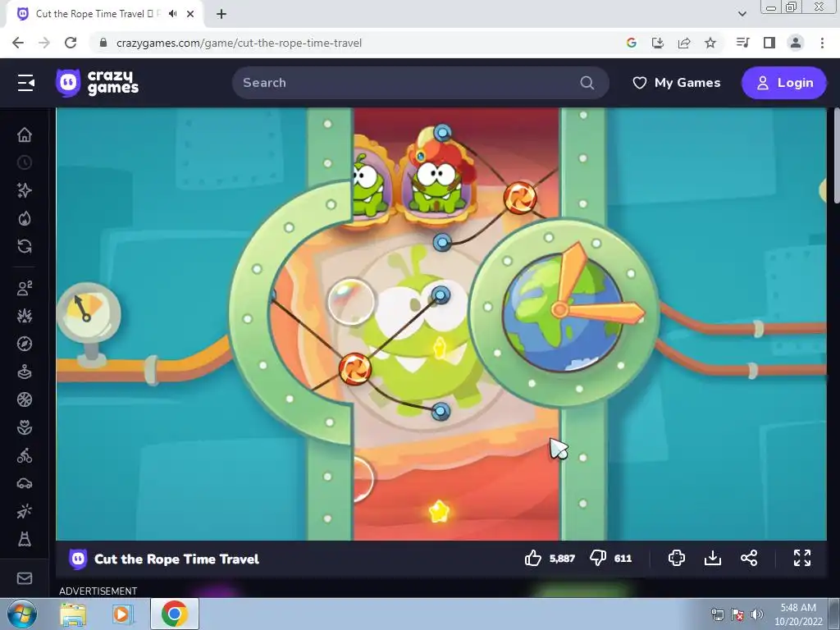The height and width of the screenshot is (630, 840).
Task: Reload the current page
Action: [71, 43]
